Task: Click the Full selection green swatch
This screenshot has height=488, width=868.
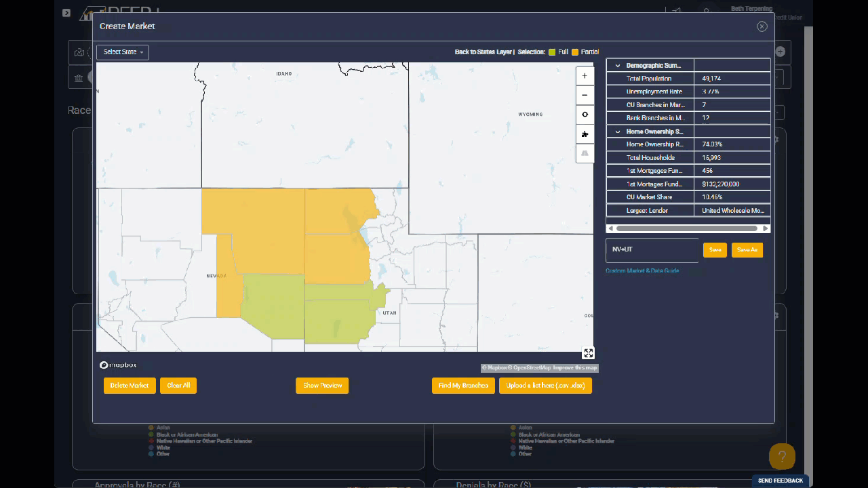Action: (x=552, y=52)
